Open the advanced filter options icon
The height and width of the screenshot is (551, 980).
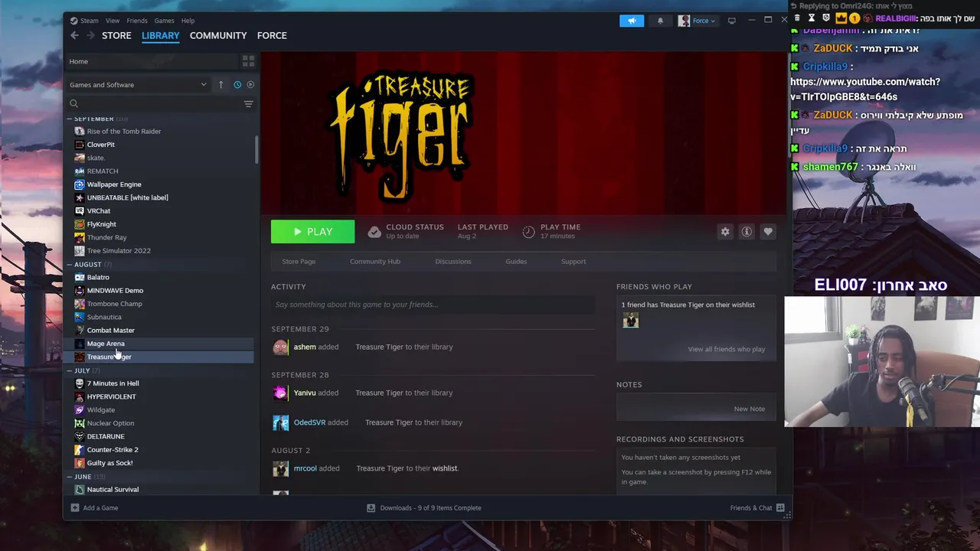click(x=248, y=103)
